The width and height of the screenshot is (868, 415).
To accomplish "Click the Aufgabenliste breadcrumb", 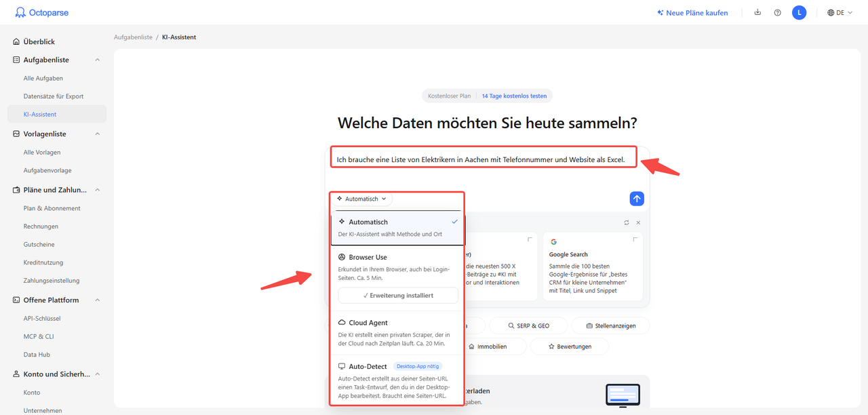I will 133,37.
